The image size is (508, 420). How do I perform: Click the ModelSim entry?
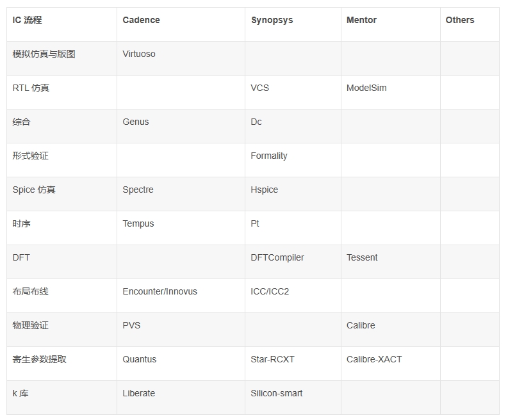click(366, 88)
